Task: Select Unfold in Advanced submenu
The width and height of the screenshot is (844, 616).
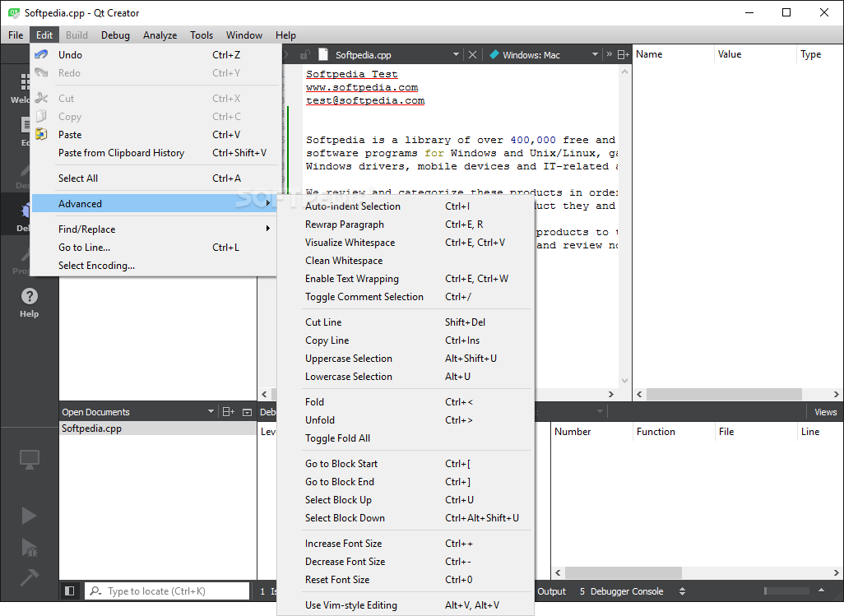Action: point(406,419)
